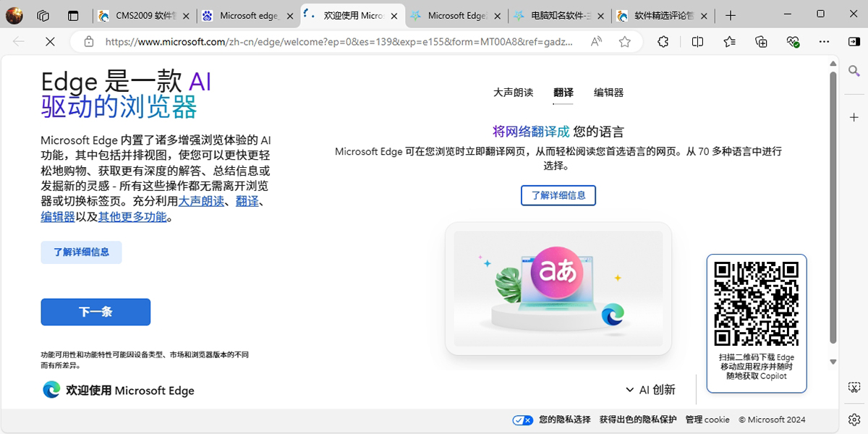Add this page to favorites star
Image resolution: width=868 pixels, height=434 pixels.
click(625, 42)
